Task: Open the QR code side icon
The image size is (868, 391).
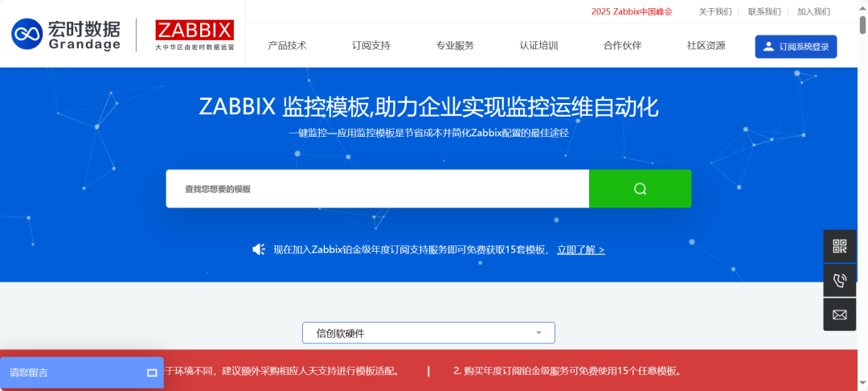Action: click(x=839, y=246)
